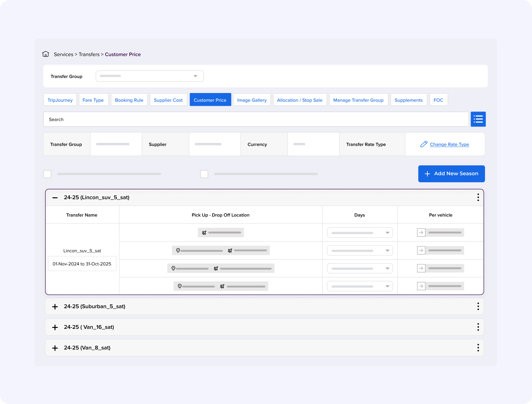Go to Transfers in breadcrumb

[x=89, y=54]
